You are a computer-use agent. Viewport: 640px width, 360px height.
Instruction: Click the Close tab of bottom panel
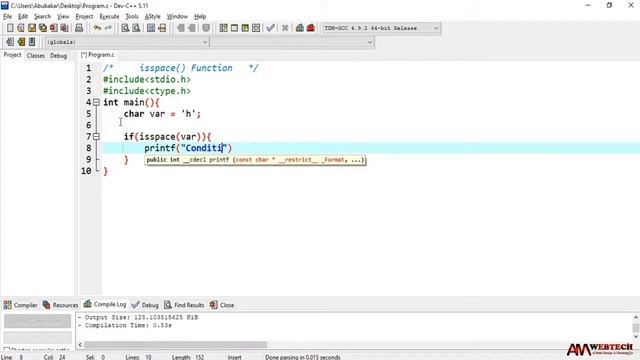click(222, 305)
